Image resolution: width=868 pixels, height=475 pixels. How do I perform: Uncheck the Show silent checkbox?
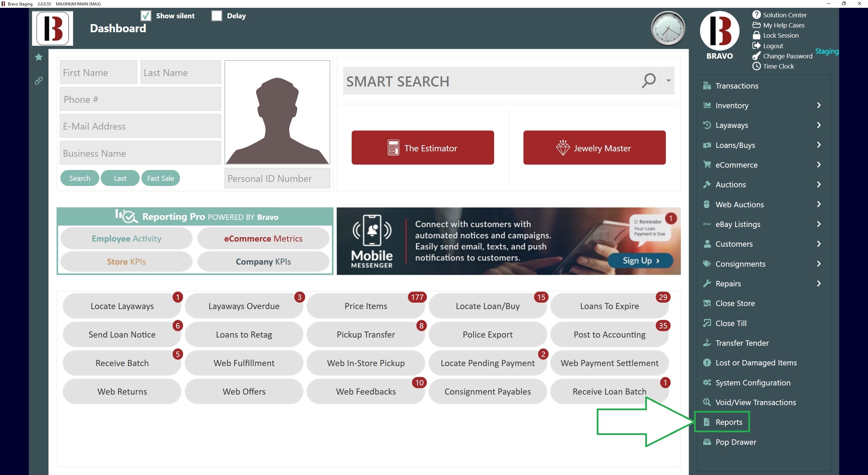pyautogui.click(x=146, y=16)
